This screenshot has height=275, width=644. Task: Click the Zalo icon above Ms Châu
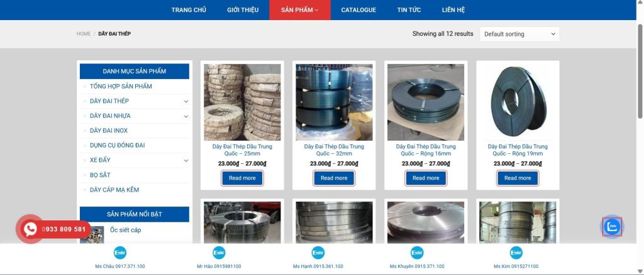click(x=120, y=253)
